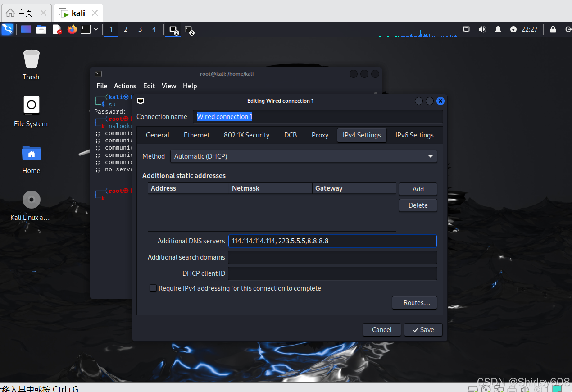Screen dimensions: 572x392
Task: Switch to workspace 2
Action: pyautogui.click(x=126, y=29)
